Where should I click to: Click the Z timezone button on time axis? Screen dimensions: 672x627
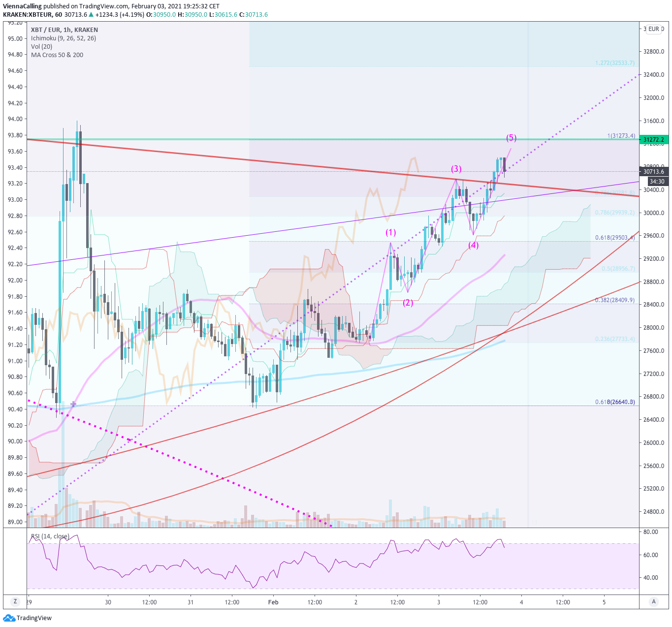[x=15, y=601]
